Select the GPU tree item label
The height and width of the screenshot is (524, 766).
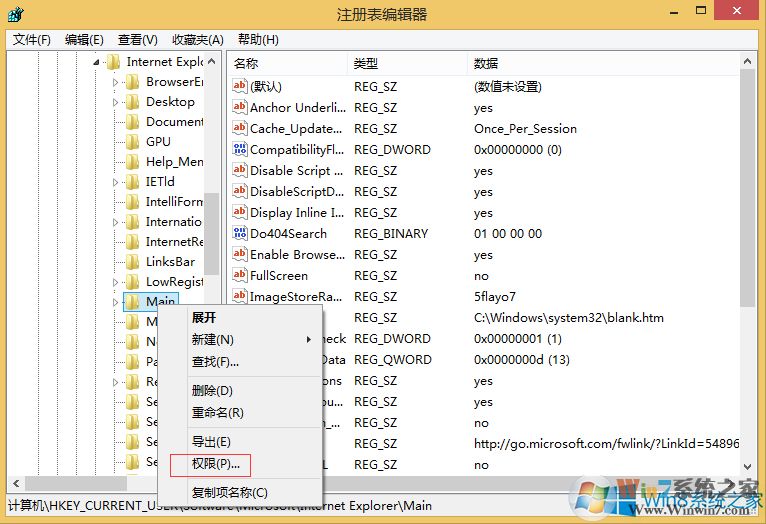158,142
